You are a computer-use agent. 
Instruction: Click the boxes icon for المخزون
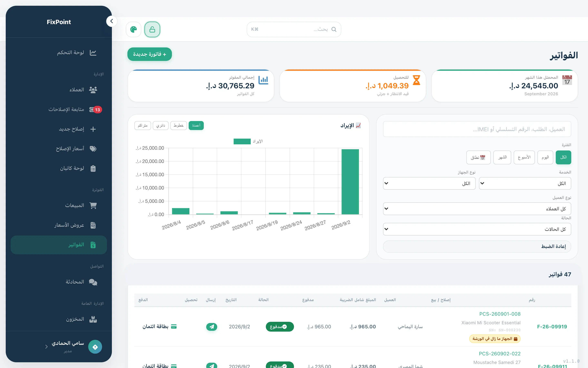[93, 319]
